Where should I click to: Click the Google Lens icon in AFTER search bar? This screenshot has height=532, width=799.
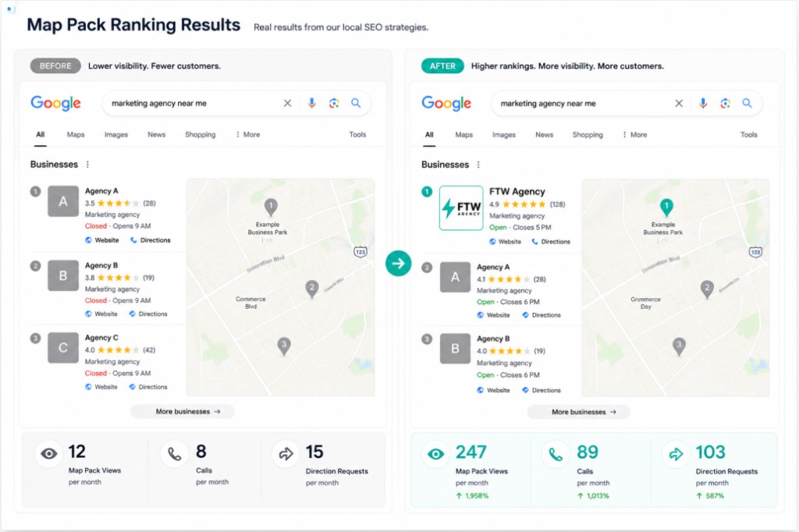pyautogui.click(x=725, y=104)
